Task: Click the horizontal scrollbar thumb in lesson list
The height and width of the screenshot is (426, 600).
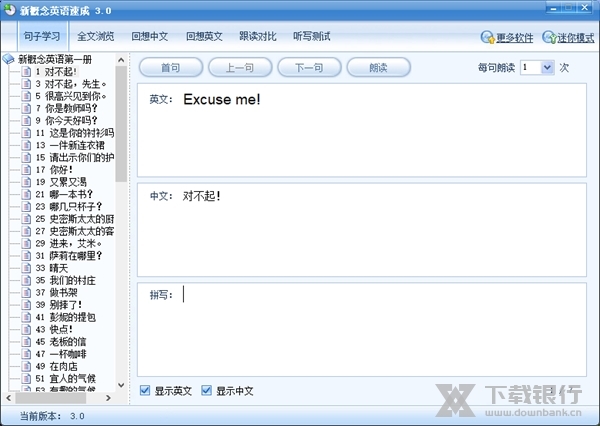Action: pos(51,398)
